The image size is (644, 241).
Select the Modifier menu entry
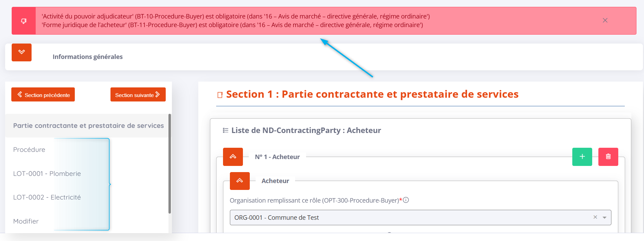(26, 221)
